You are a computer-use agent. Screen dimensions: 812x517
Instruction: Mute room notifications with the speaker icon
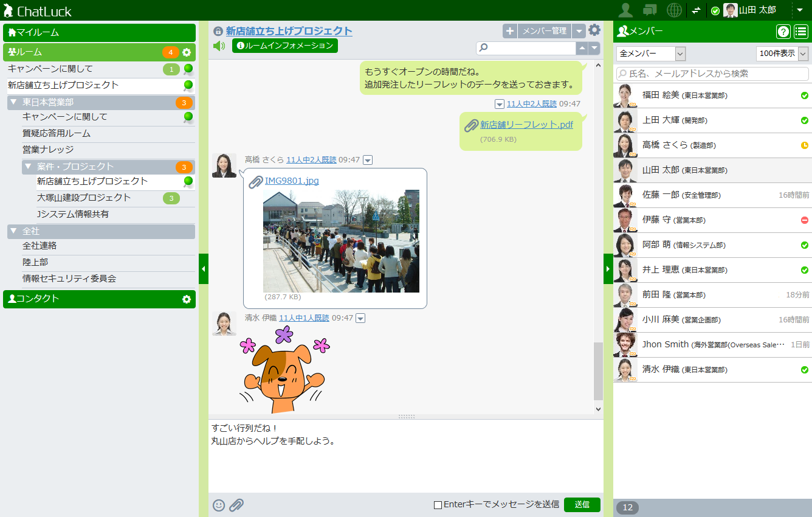click(x=218, y=45)
